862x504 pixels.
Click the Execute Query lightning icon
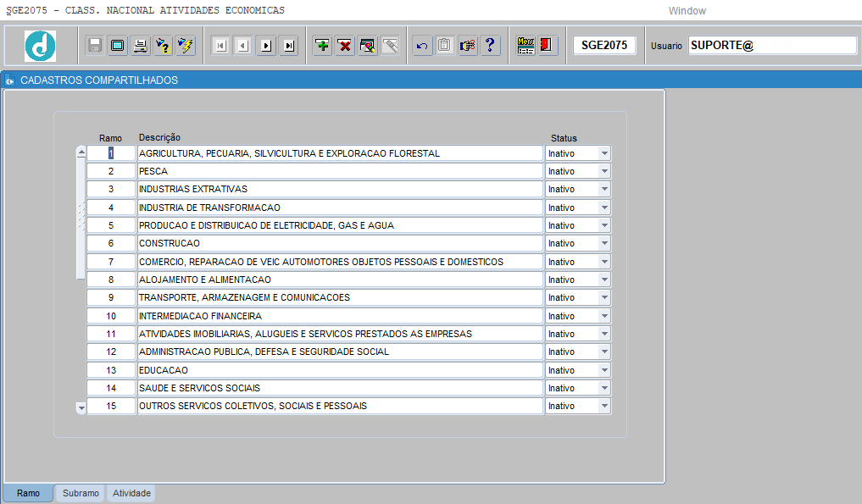[186, 45]
